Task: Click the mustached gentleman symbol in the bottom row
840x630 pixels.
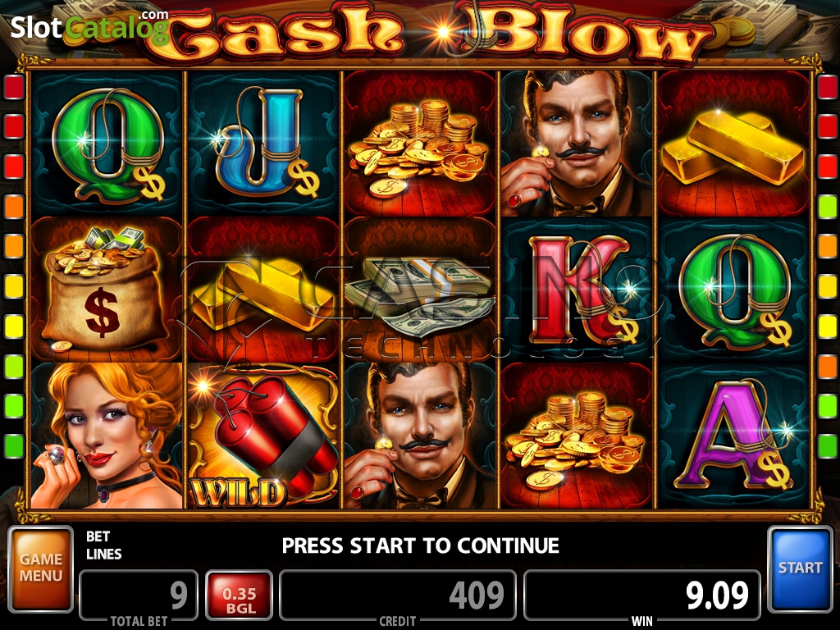Action: (420, 436)
